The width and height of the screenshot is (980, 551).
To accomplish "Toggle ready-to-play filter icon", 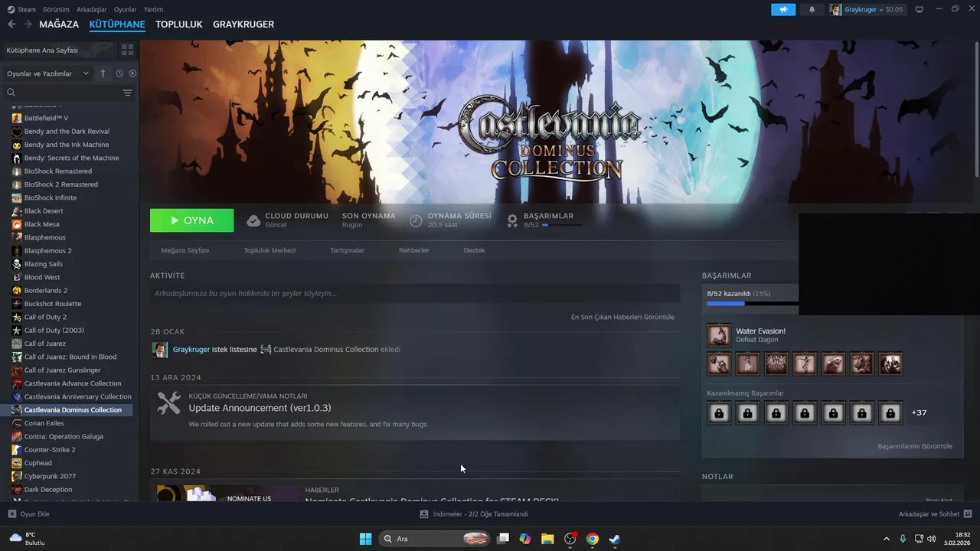I will (x=132, y=73).
